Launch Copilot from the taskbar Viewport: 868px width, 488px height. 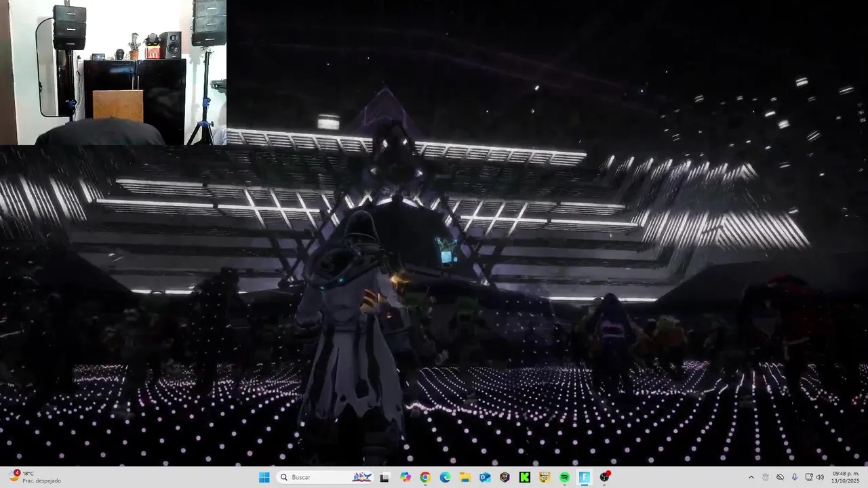(x=406, y=477)
